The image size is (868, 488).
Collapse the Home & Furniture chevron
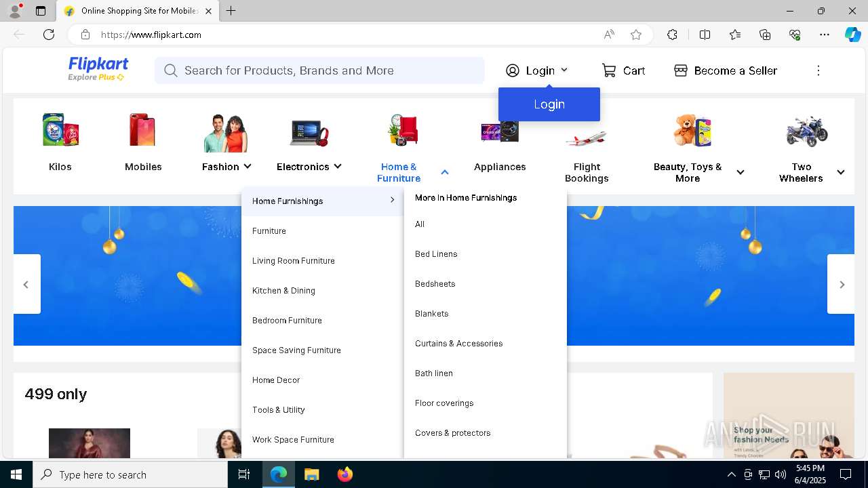[x=445, y=172]
